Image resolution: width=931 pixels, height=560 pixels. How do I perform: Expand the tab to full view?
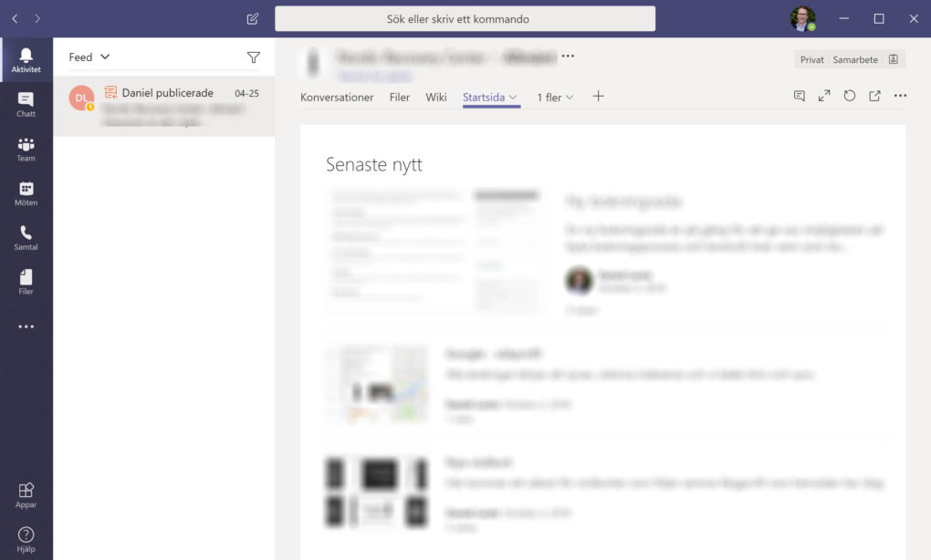coord(824,96)
